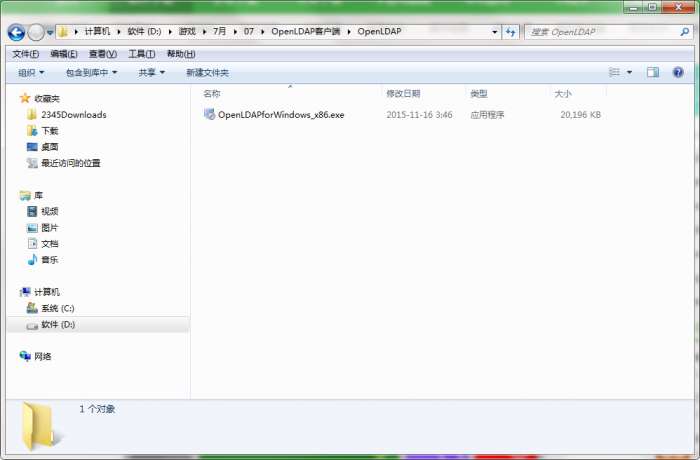Select 收藏夹 in navigation pane
Screen dimensions: 700x460
(x=47, y=99)
